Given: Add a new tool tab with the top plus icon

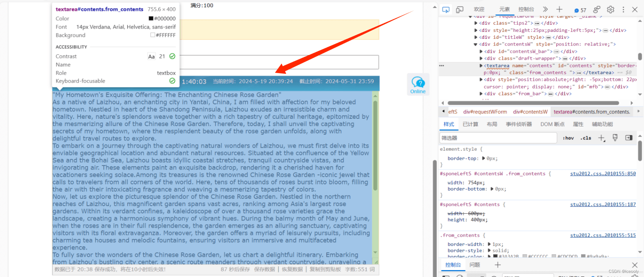Looking at the screenshot, I should pos(559,9).
